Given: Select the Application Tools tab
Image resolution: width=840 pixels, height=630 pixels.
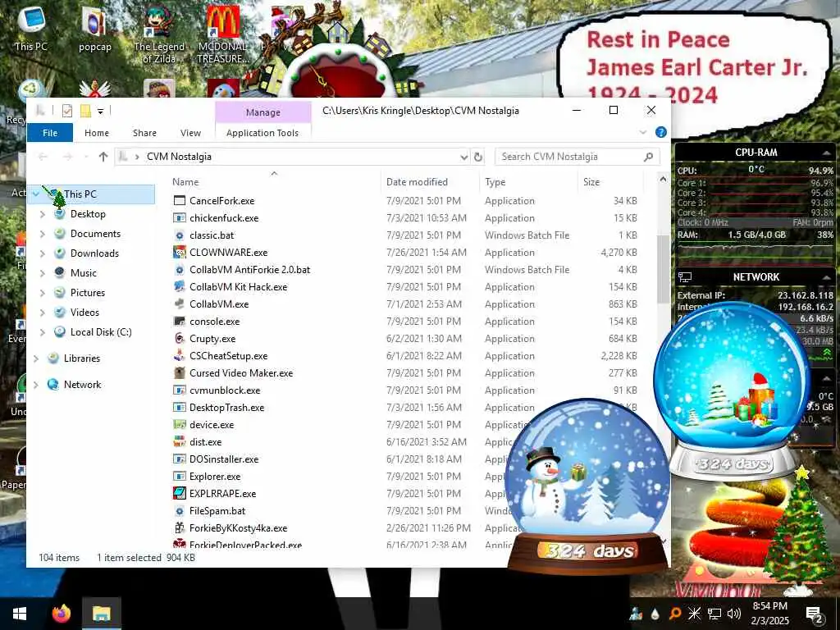Looking at the screenshot, I should (x=262, y=133).
